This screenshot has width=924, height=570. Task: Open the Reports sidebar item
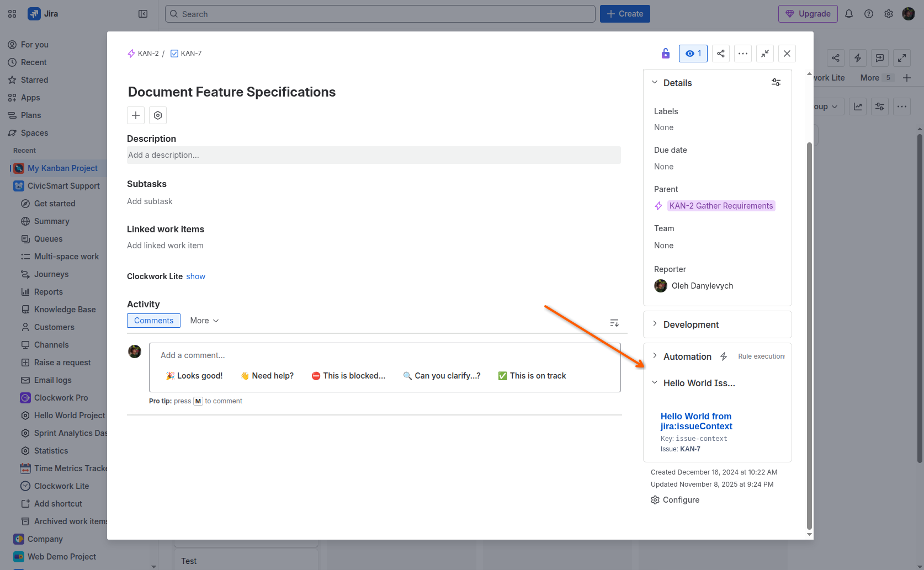(48, 292)
